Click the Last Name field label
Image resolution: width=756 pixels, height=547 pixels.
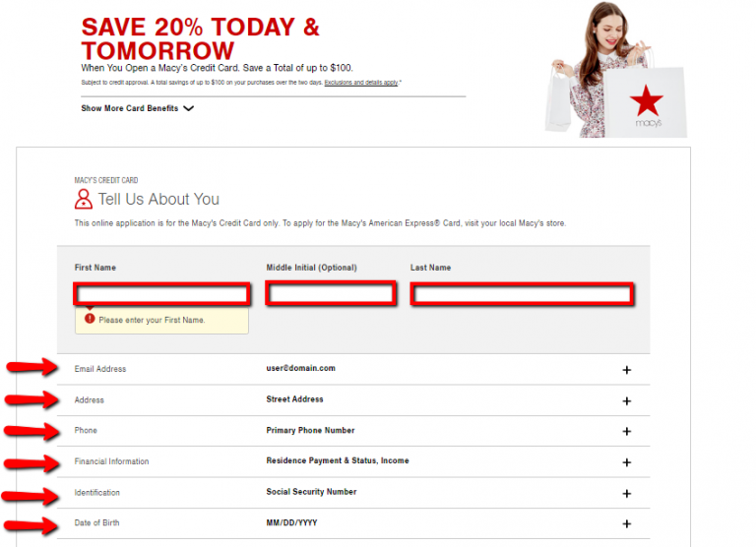click(430, 268)
